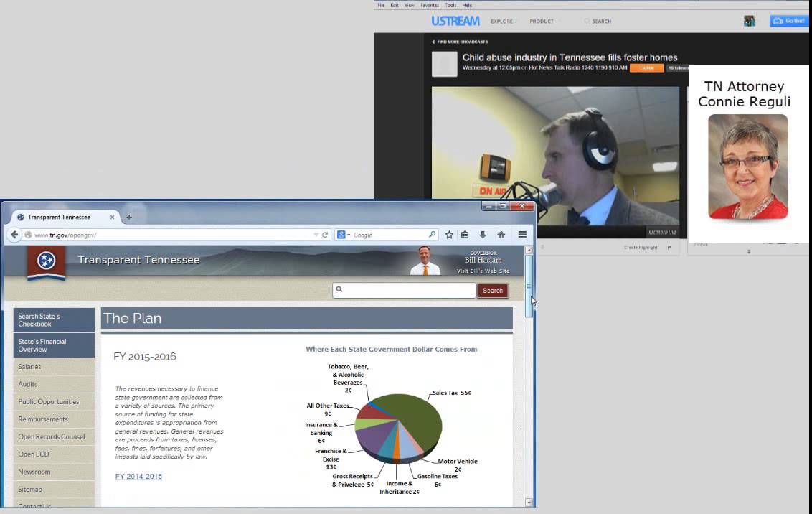812x514 pixels.
Task: Click the magnifier in the Google search box
Action: (x=433, y=235)
